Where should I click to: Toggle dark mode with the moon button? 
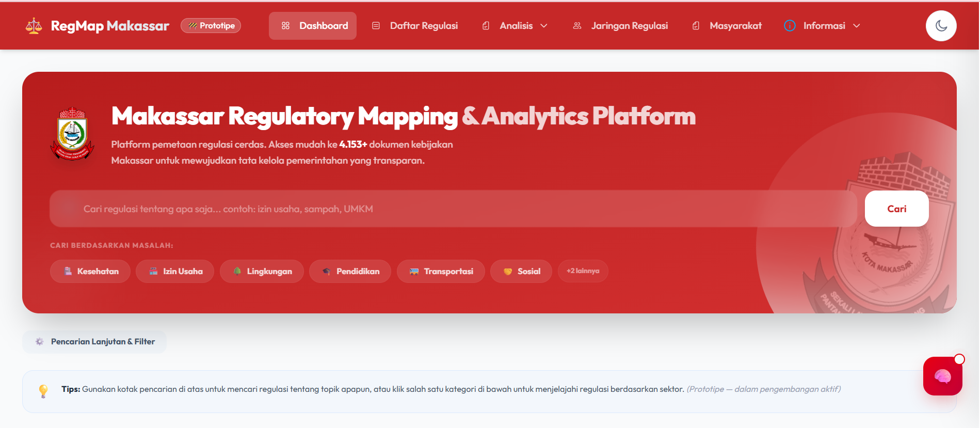[941, 26]
